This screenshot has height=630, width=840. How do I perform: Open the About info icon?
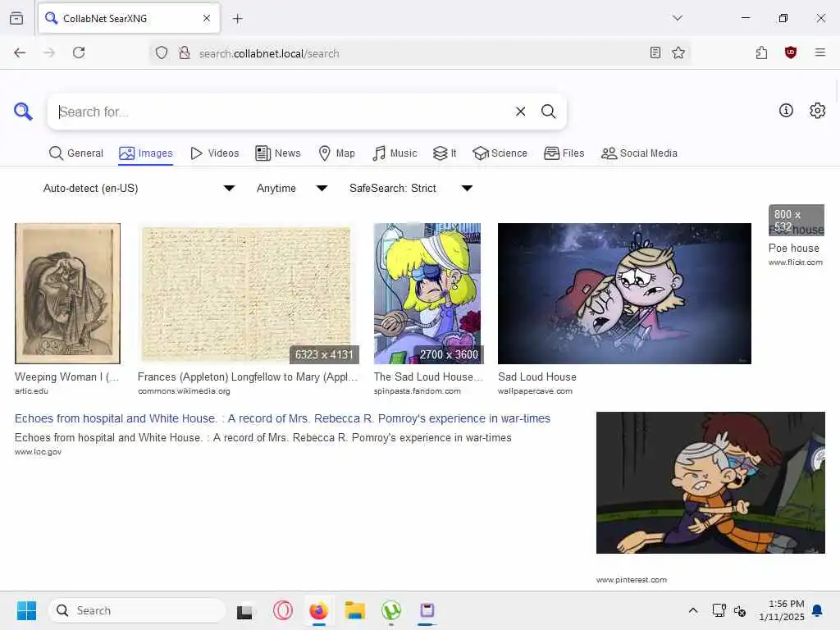(786, 111)
